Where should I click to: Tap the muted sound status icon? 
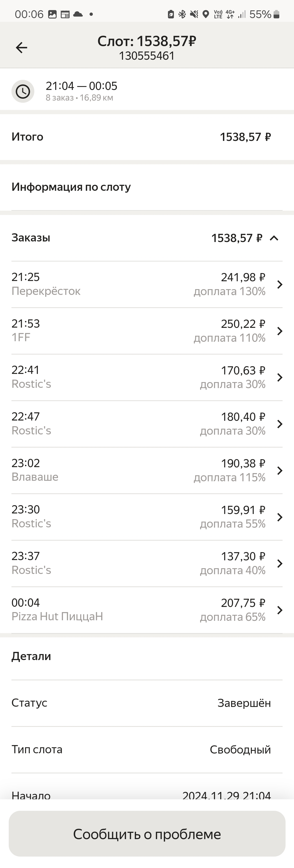click(x=194, y=14)
